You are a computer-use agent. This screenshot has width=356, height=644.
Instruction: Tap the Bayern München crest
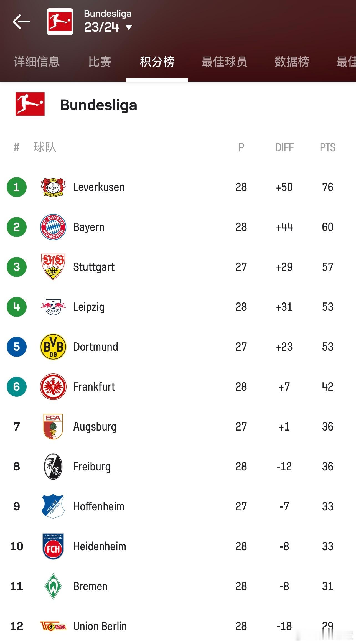[53, 227]
